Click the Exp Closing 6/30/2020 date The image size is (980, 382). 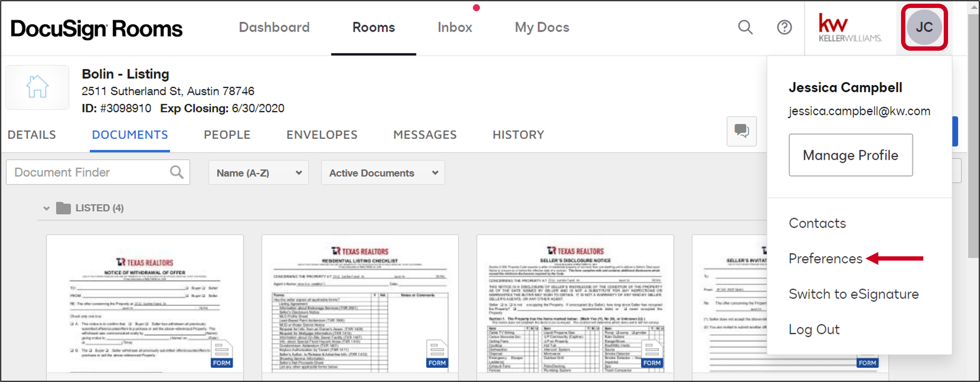pyautogui.click(x=222, y=108)
